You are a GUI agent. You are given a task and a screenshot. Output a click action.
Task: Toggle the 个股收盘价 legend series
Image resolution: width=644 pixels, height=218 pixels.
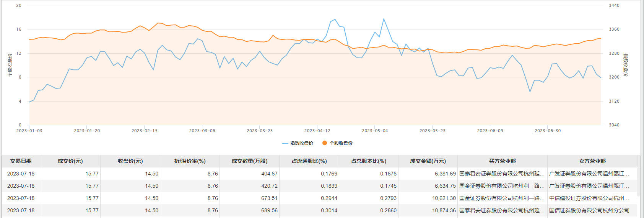click(337, 143)
